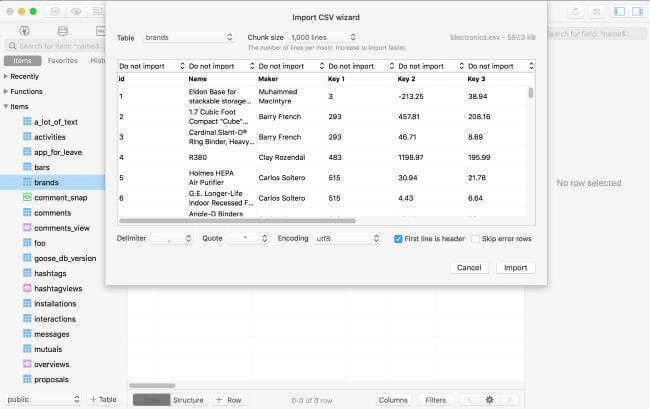
Task: Toggle the left sidebar panel icon
Action: [619, 11]
